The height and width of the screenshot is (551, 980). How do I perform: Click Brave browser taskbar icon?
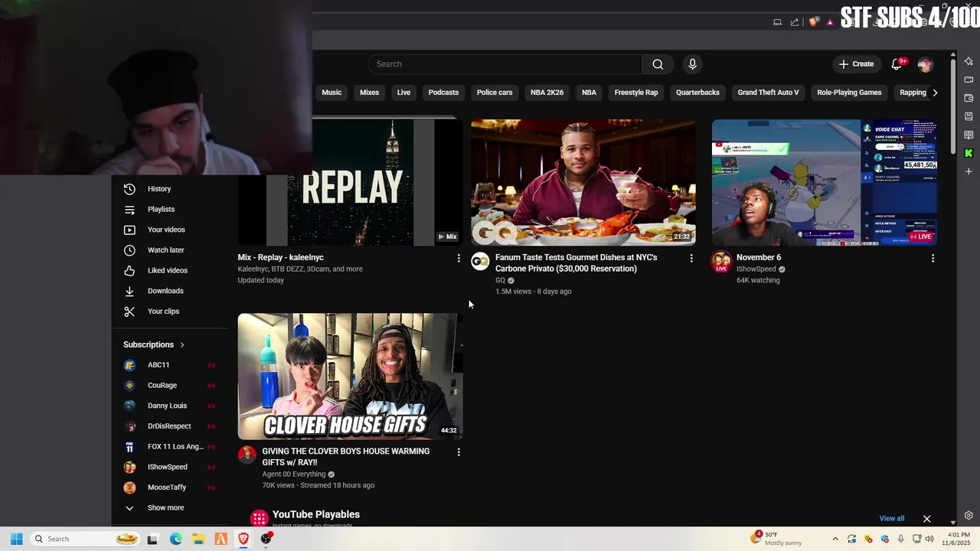point(243,539)
